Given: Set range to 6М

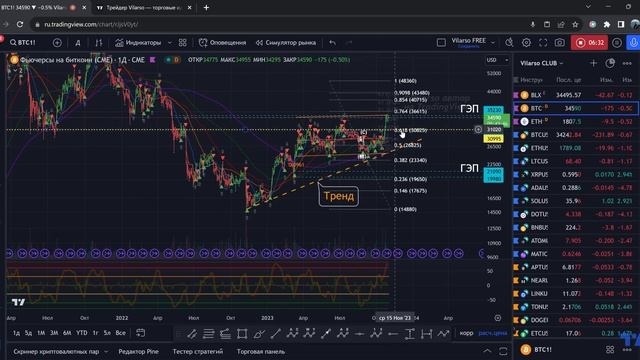Looking at the screenshot, I should click(x=67, y=333).
